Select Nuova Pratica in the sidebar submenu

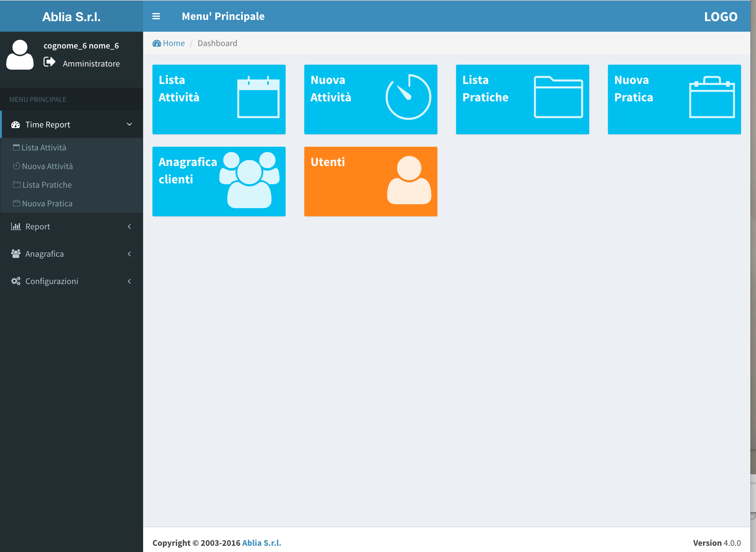pyautogui.click(x=47, y=204)
